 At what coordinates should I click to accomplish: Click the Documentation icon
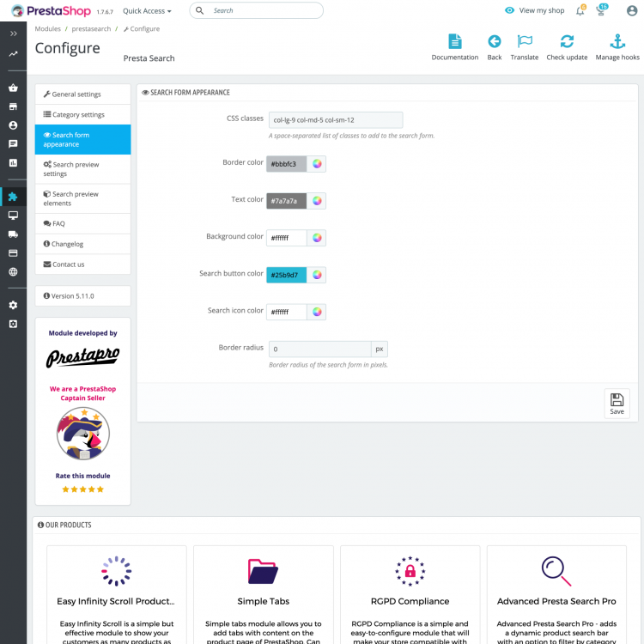(454, 41)
